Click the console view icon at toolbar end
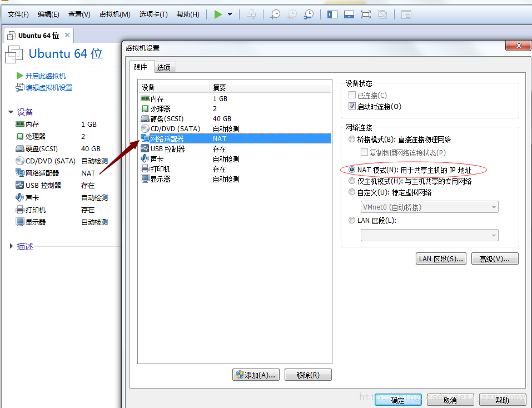Screen dimensions: 532x408 point(406,14)
